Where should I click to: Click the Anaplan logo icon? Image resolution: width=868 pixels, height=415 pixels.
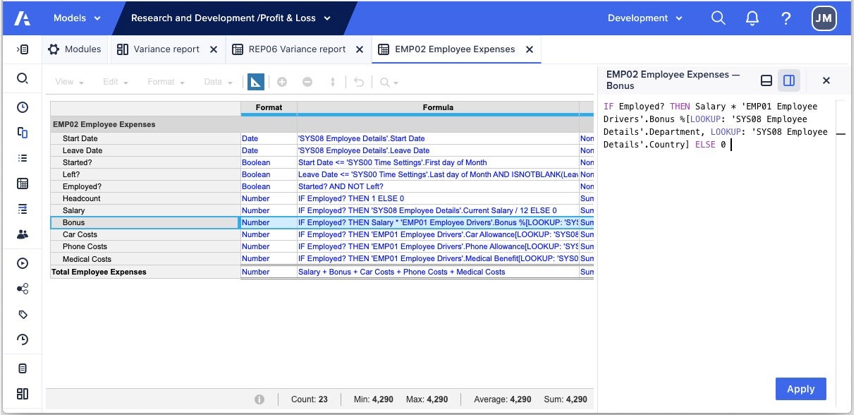click(23, 18)
